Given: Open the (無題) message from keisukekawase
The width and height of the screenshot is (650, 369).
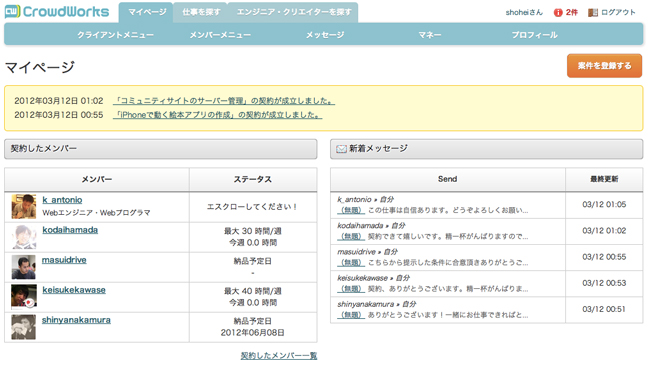Looking at the screenshot, I should (x=351, y=289).
